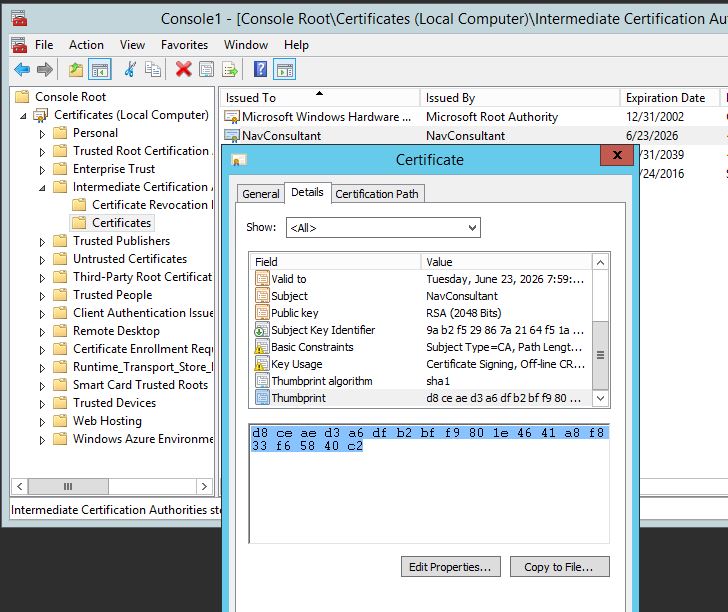Open the Action menu
This screenshot has width=728, height=612.
(86, 45)
